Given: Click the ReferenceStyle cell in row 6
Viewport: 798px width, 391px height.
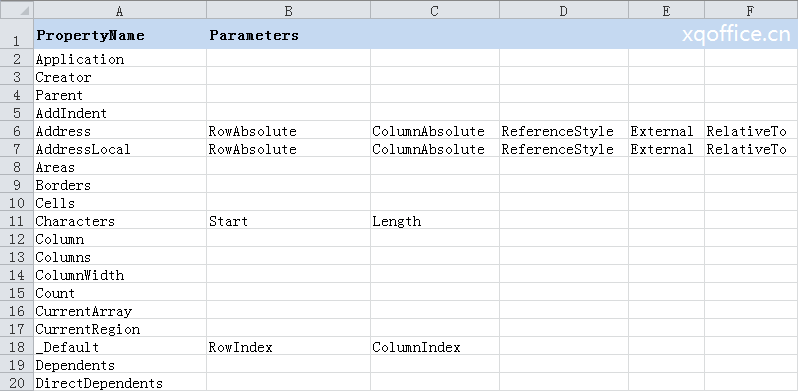Looking at the screenshot, I should pos(564,131).
